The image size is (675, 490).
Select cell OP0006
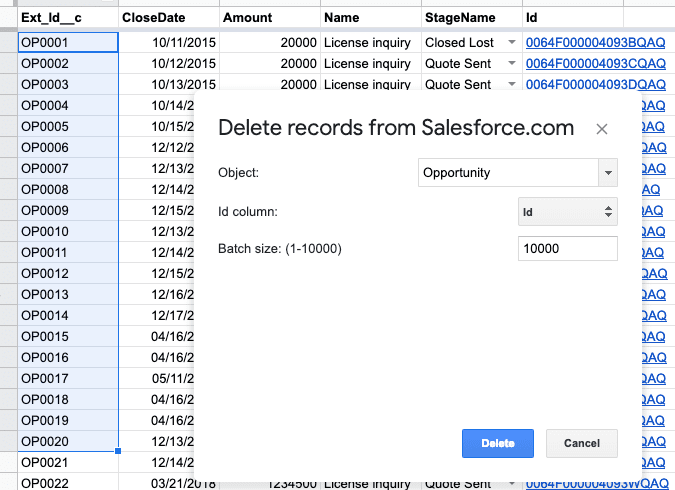[x=68, y=147]
